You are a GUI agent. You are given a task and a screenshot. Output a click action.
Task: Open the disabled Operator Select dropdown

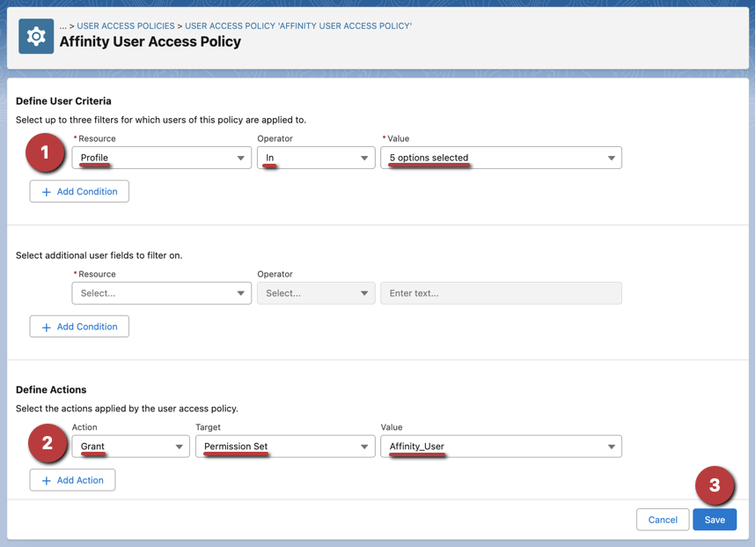(316, 293)
